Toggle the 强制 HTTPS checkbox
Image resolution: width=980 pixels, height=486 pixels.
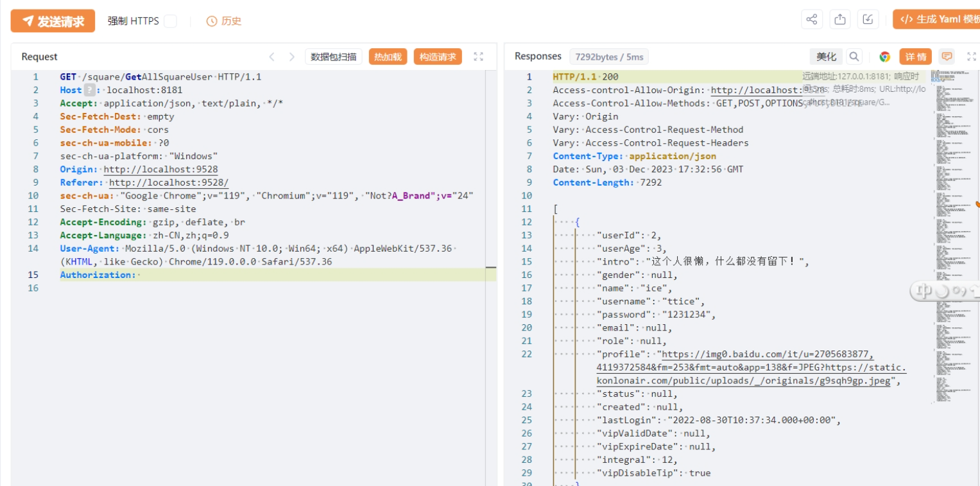point(170,21)
